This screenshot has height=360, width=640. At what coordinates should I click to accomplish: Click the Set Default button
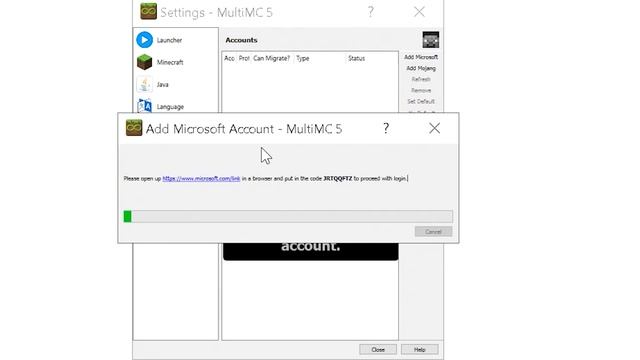[421, 101]
